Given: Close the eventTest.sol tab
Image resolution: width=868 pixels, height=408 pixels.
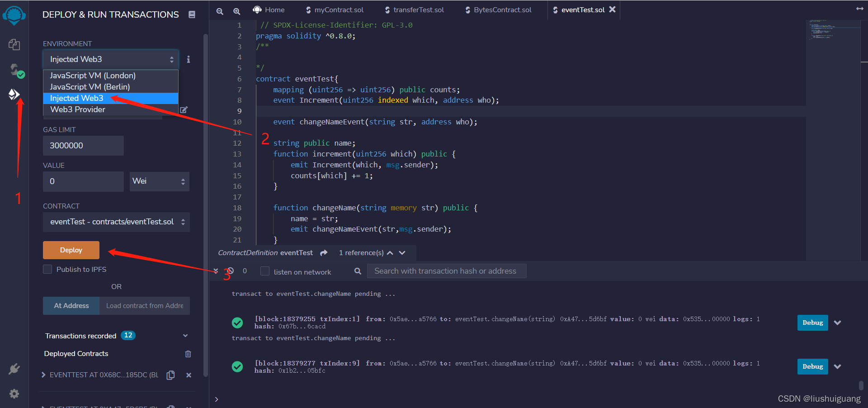Looking at the screenshot, I should tap(613, 9).
